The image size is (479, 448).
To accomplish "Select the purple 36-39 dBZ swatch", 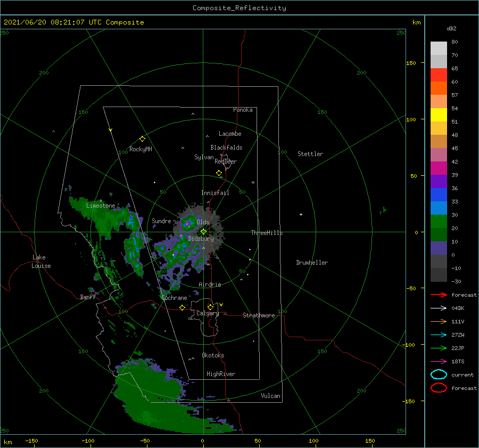I will tap(439, 182).
